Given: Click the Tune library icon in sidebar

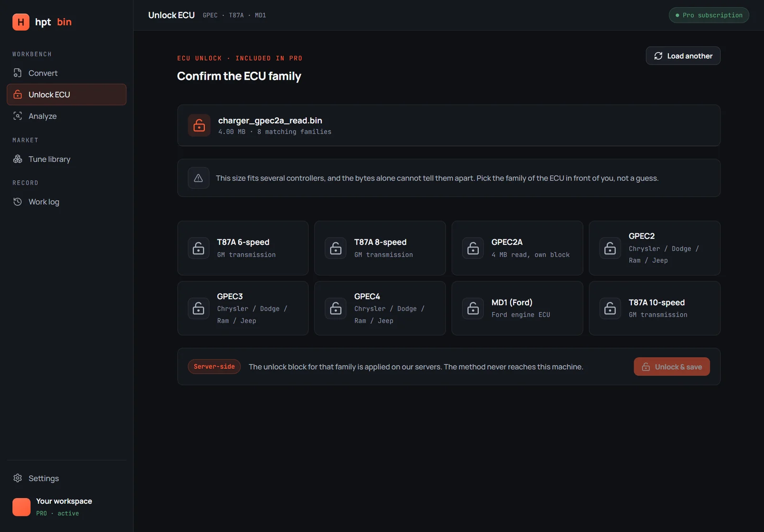Looking at the screenshot, I should [18, 159].
